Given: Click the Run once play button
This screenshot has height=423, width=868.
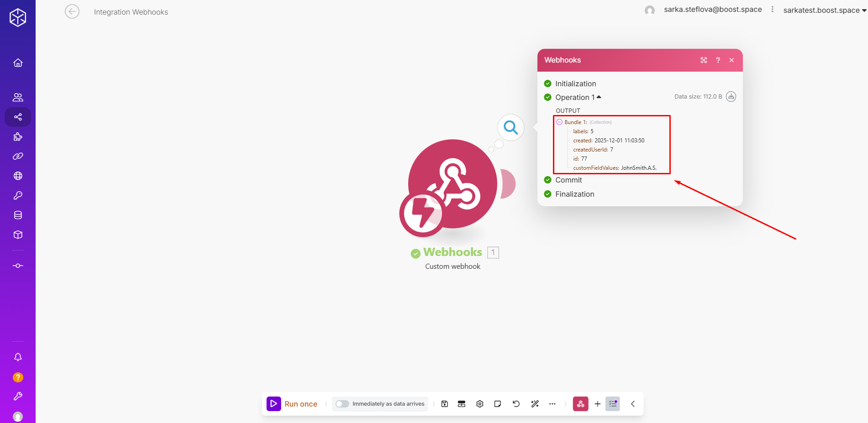Looking at the screenshot, I should click(x=274, y=404).
